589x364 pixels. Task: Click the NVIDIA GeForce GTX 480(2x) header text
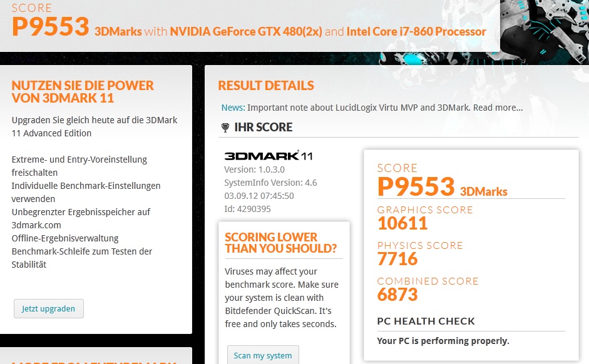(245, 31)
